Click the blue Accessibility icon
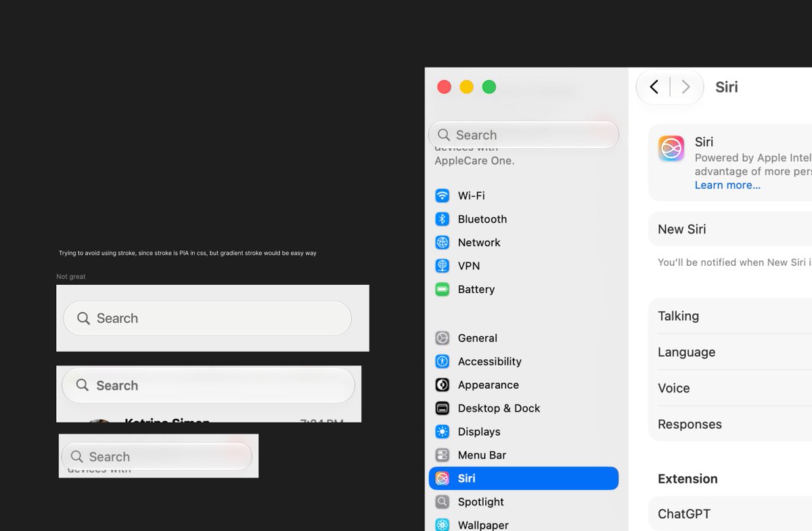Viewport: 812px width, 531px height. (443, 361)
